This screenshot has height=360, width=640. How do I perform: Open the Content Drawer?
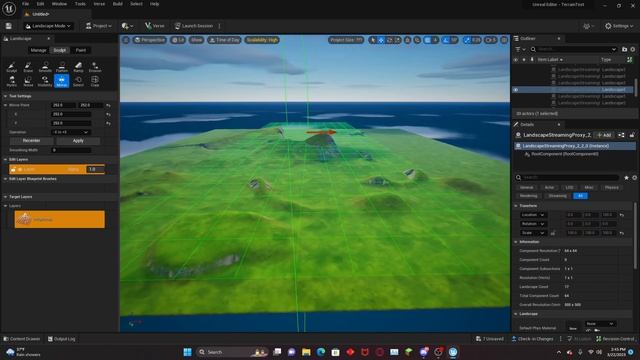click(22, 339)
